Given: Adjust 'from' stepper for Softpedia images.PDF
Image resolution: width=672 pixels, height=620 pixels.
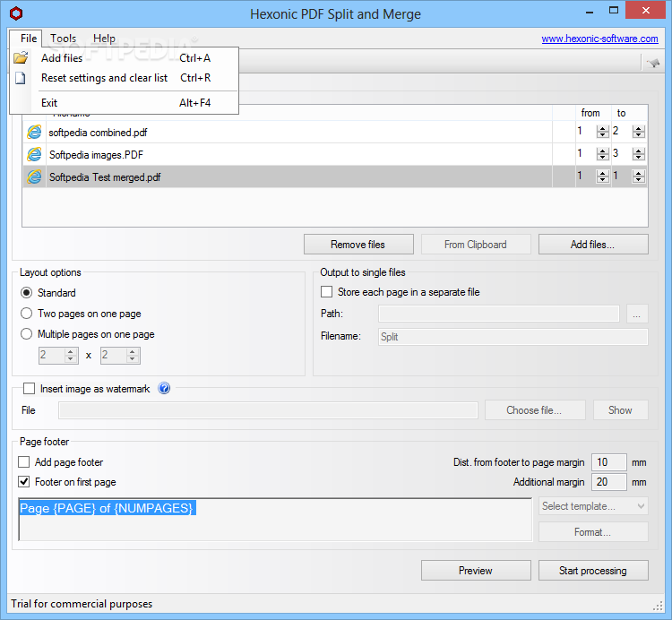Looking at the screenshot, I should click(603, 154).
